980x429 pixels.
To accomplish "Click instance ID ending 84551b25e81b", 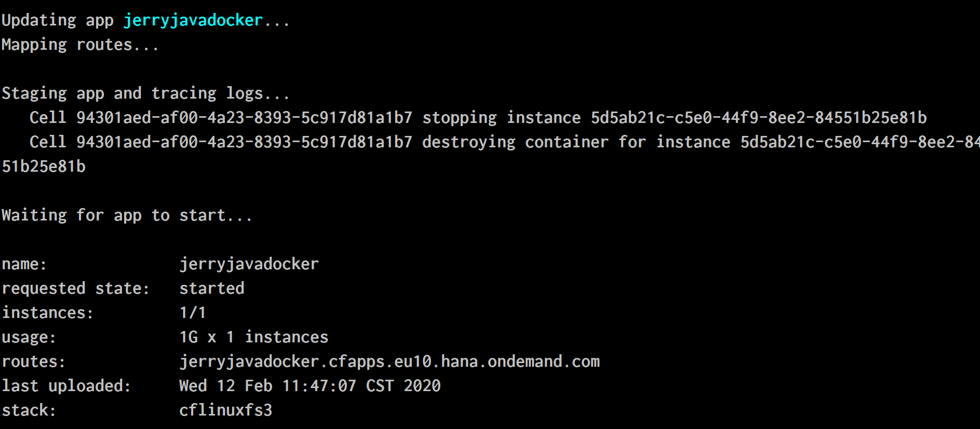I will pos(759,118).
